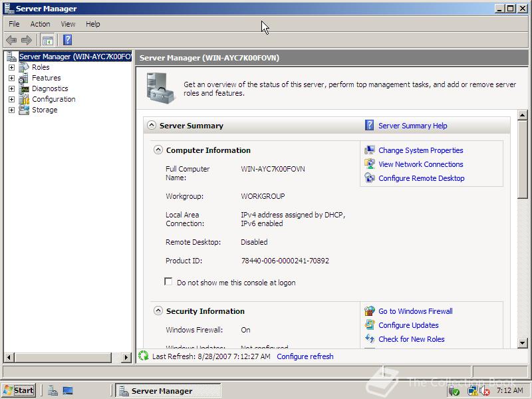Open the View menu

point(68,24)
